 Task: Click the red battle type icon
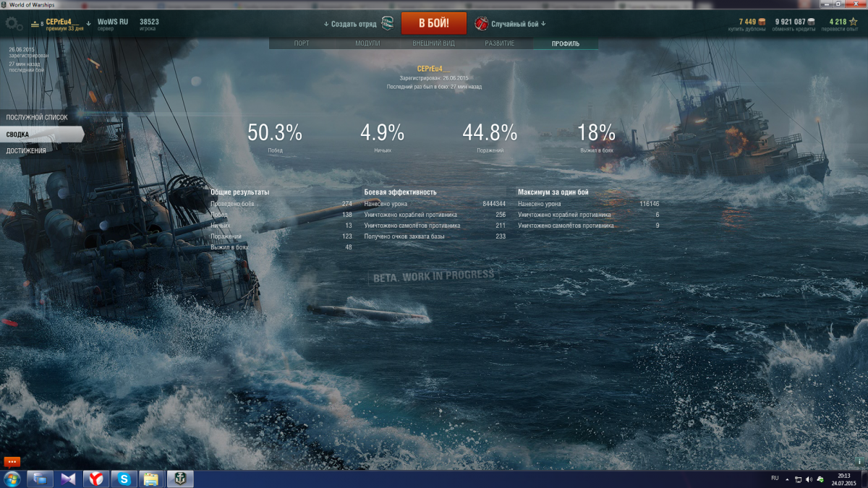pyautogui.click(x=481, y=23)
